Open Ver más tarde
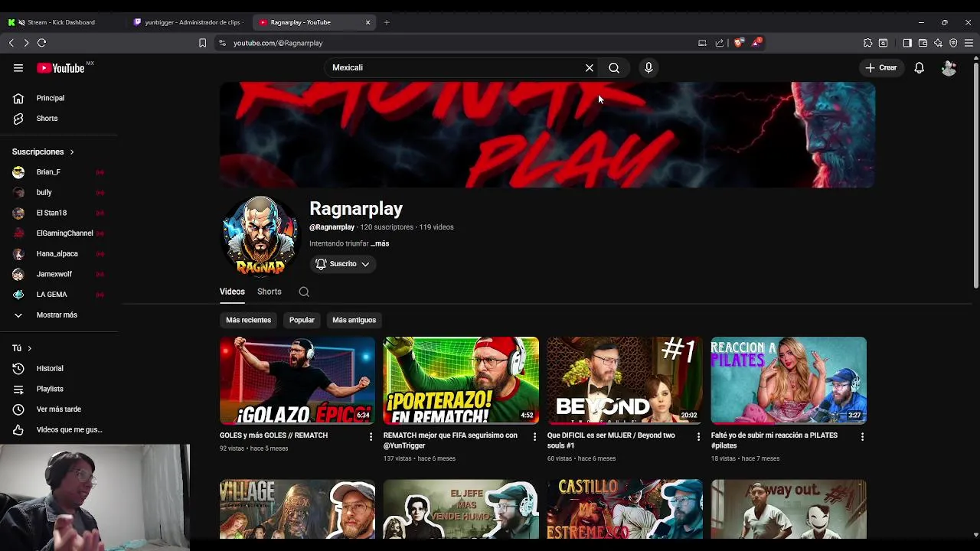Viewport: 980px width, 551px height. (60, 409)
